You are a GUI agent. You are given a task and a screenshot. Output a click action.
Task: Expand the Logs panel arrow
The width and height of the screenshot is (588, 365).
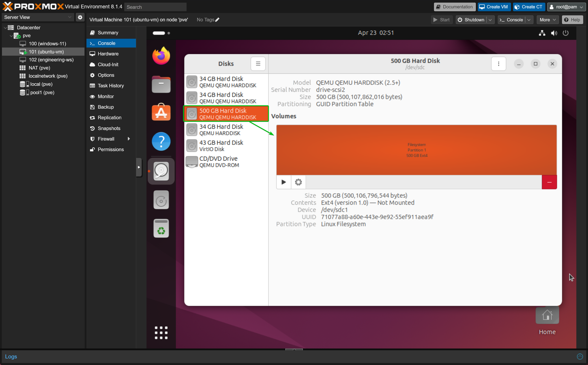coord(580,356)
